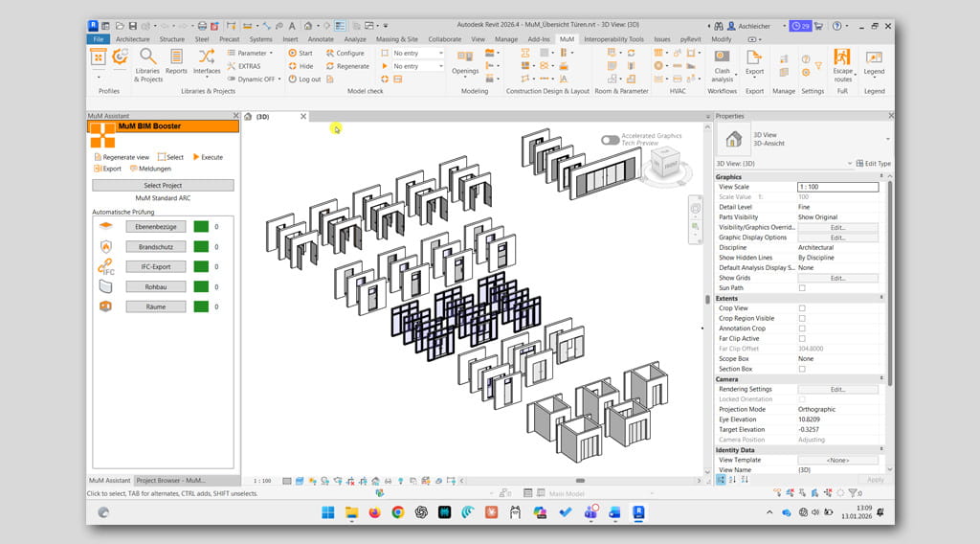Toggle Accelerated Graphics Tech Preview switch

(x=610, y=140)
